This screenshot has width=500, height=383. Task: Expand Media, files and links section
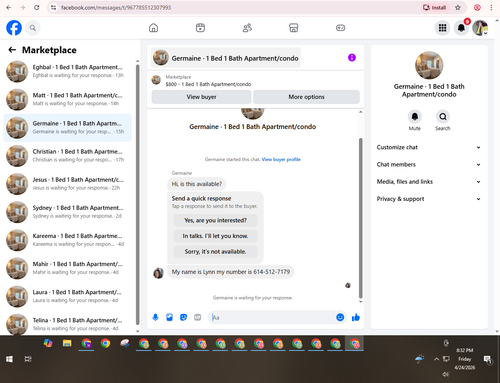pyautogui.click(x=429, y=182)
